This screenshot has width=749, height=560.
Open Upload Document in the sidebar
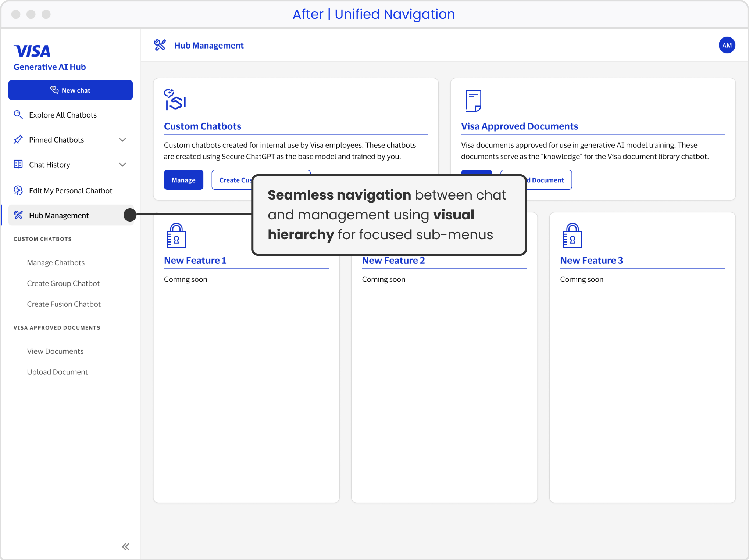click(57, 372)
